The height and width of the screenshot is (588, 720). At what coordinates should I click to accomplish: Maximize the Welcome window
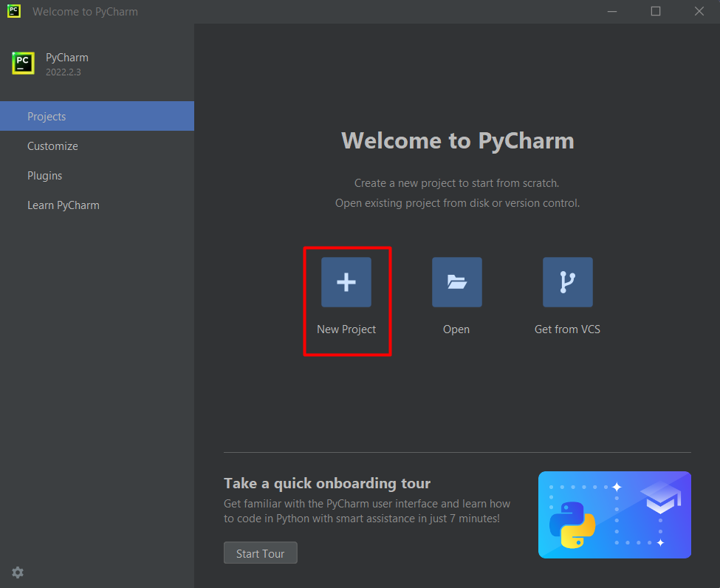click(656, 12)
